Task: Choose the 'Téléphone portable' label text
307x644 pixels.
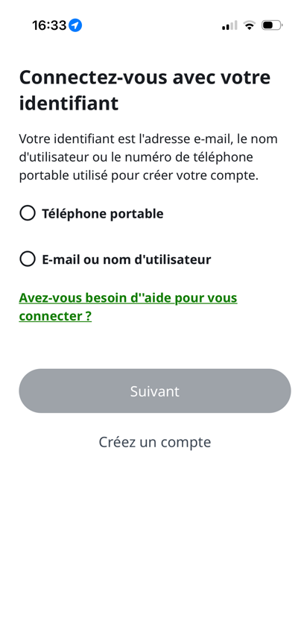Action: click(x=103, y=214)
